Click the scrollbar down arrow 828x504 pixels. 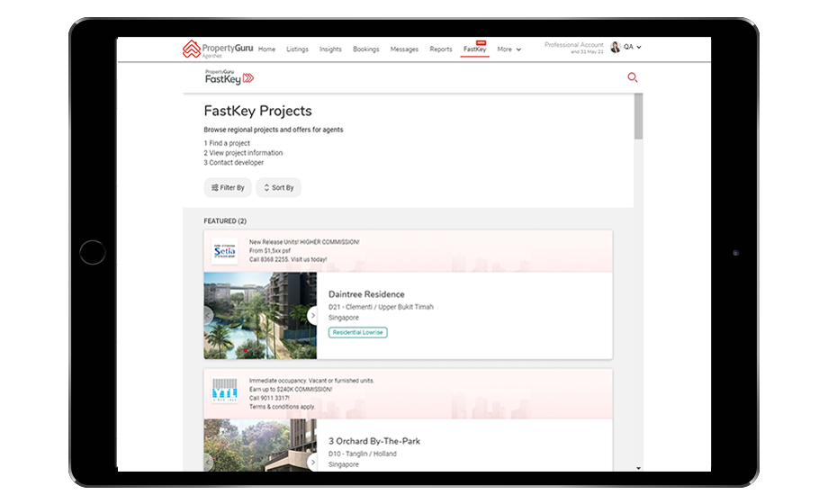(638, 468)
